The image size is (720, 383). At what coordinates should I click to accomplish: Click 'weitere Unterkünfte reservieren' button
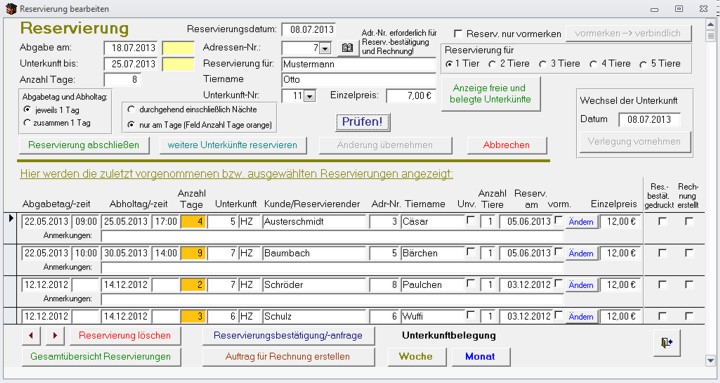point(232,145)
